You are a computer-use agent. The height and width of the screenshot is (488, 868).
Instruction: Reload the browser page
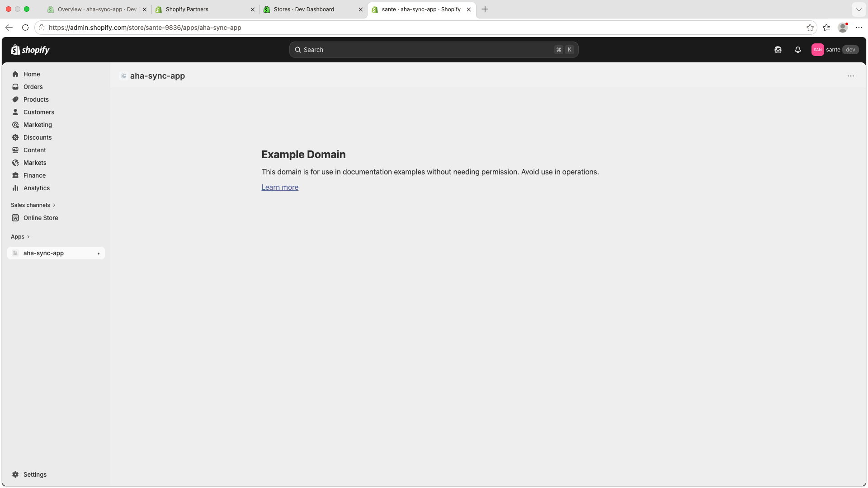(25, 28)
